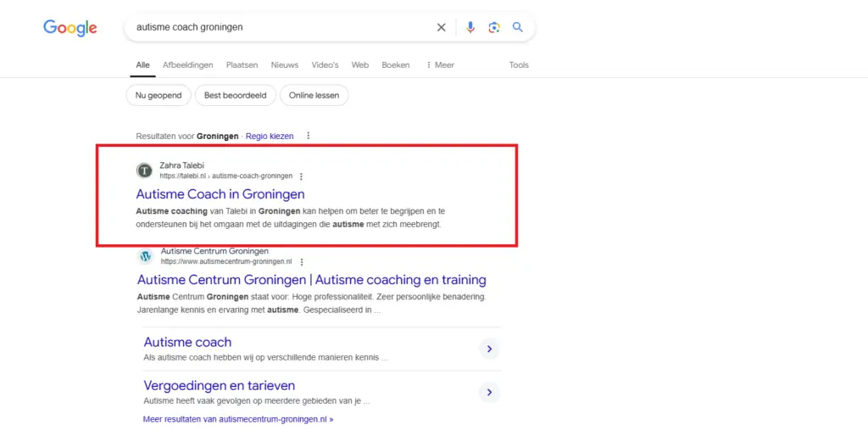Viewport: 868px width, 447px height.
Task: Open Google Lens image search icon
Action: pos(494,27)
